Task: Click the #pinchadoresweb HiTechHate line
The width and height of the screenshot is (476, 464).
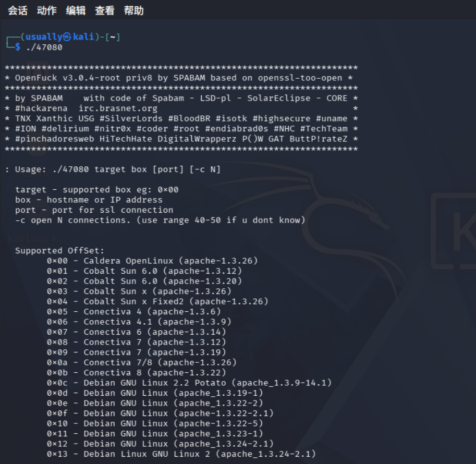Action: 181,139
